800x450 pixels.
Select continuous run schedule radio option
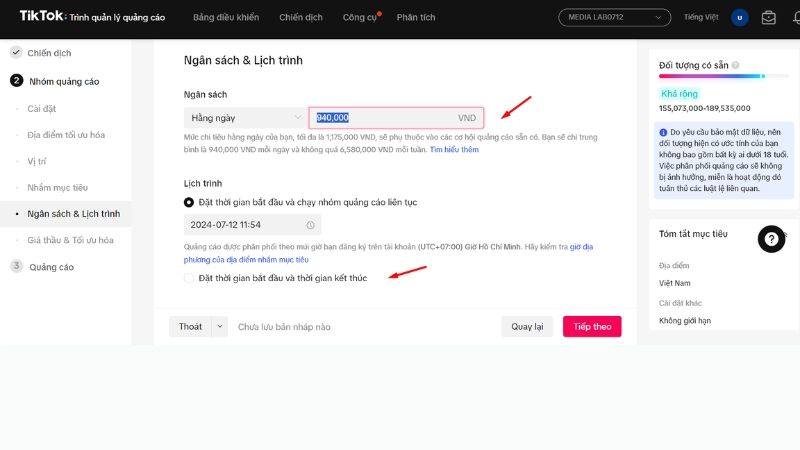[x=189, y=202]
